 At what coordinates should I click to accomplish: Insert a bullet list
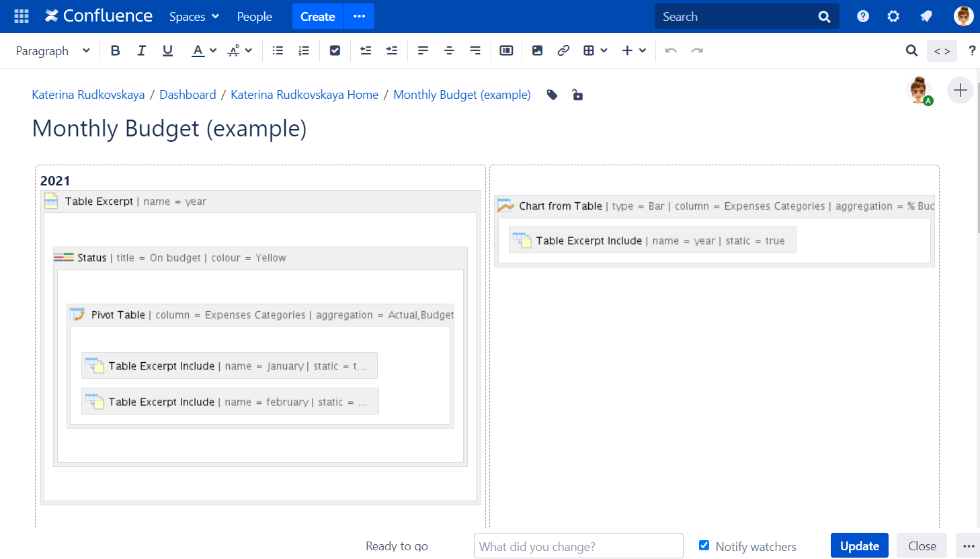coord(278,50)
